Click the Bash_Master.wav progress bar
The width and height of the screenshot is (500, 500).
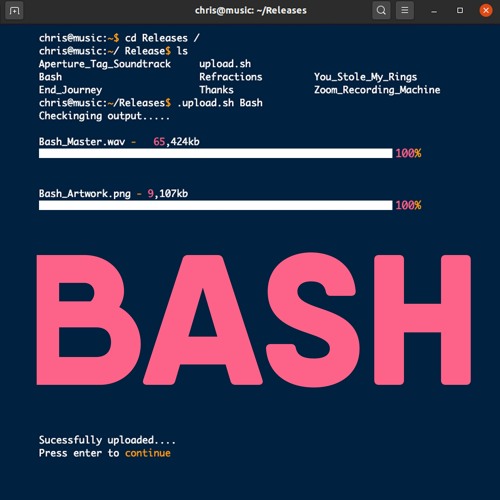tap(215, 153)
